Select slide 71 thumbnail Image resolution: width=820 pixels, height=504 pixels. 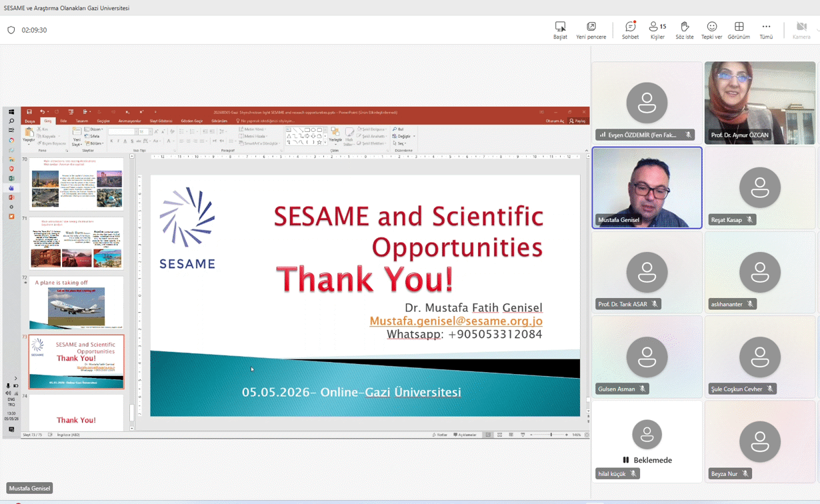click(x=76, y=243)
